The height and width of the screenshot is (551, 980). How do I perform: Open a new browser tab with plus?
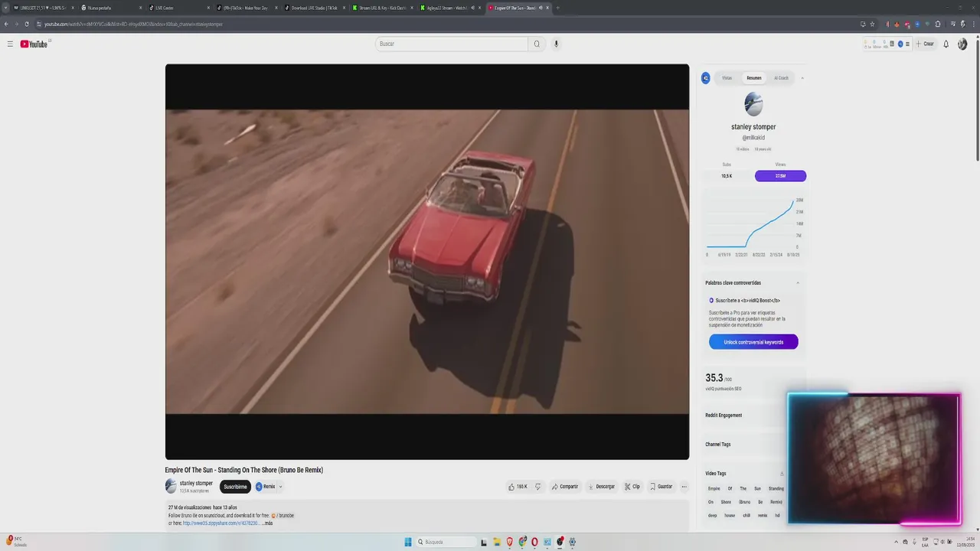tap(557, 8)
